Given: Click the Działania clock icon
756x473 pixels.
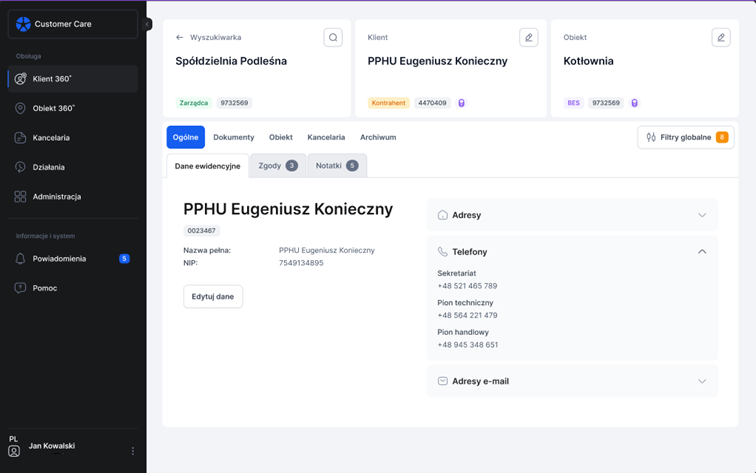Looking at the screenshot, I should [20, 167].
